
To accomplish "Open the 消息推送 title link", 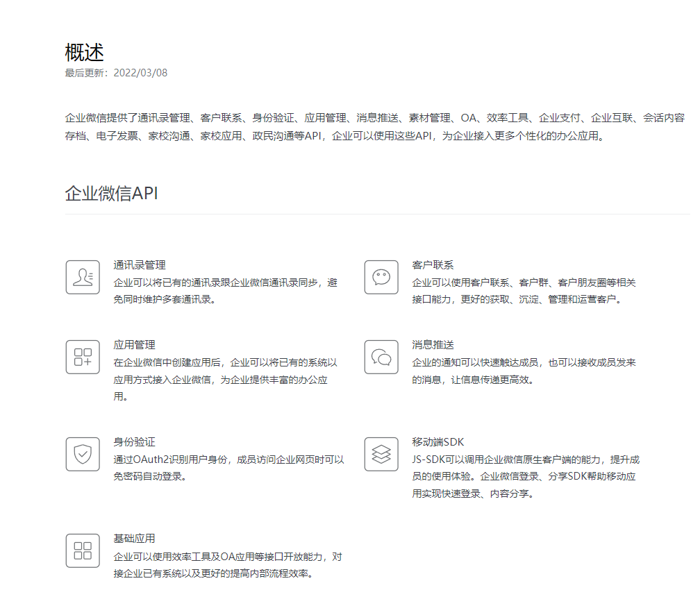I will pos(433,345).
